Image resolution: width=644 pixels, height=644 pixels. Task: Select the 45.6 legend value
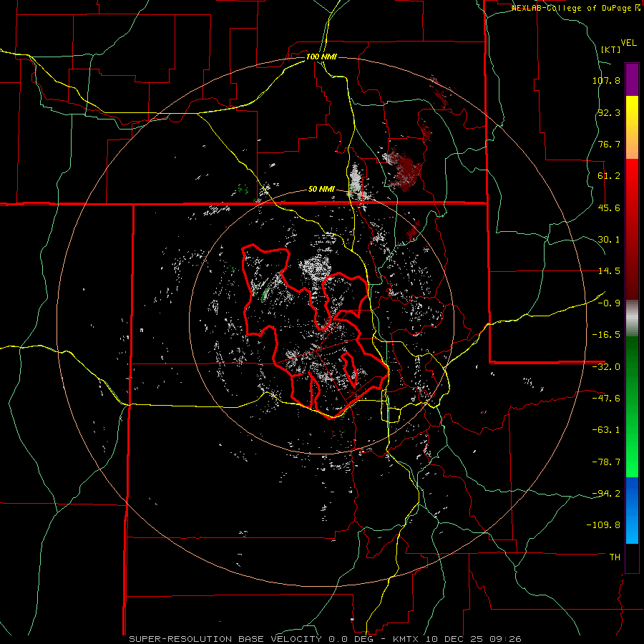click(609, 208)
